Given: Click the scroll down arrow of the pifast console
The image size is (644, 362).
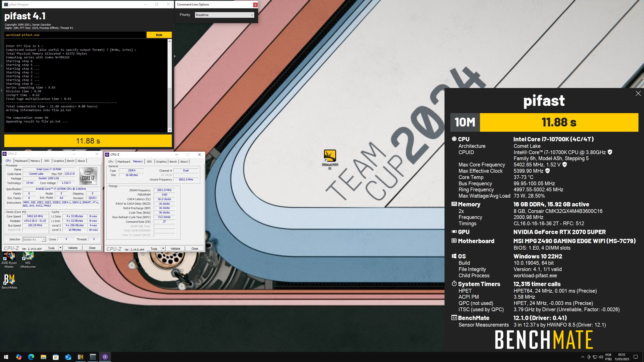Looking at the screenshot, I should pyautogui.click(x=170, y=130).
